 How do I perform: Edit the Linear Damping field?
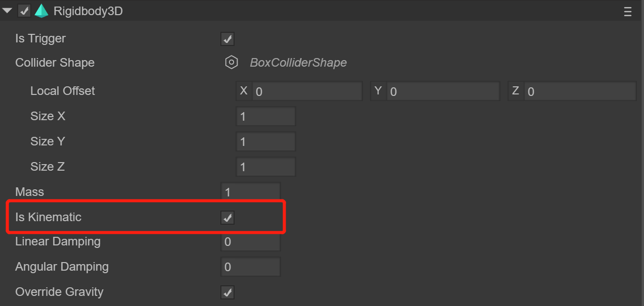tap(251, 242)
